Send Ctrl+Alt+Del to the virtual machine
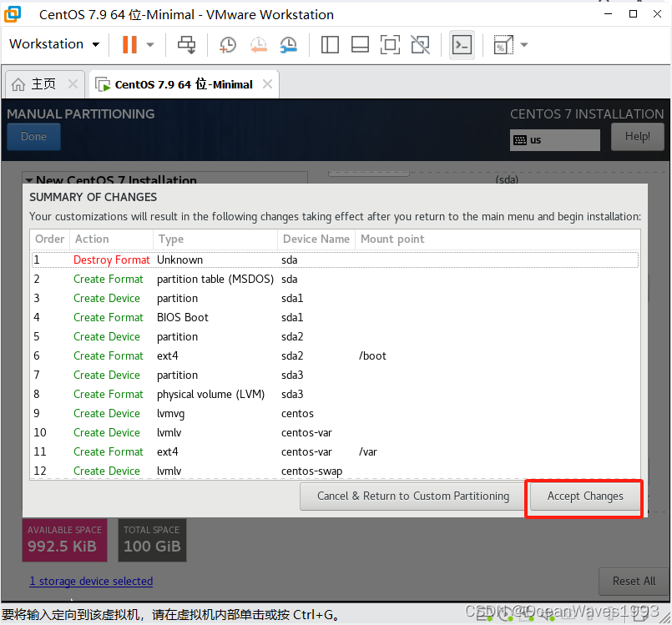 pos(186,44)
